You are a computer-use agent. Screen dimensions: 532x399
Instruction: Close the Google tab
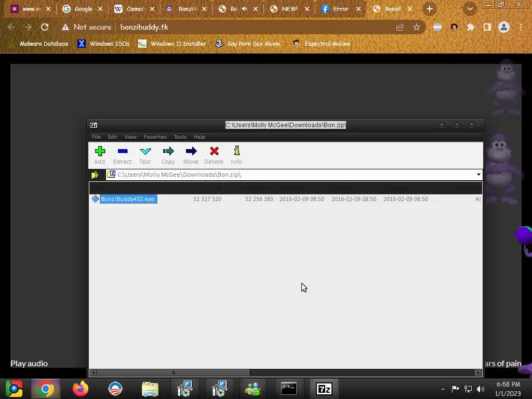coord(100,9)
